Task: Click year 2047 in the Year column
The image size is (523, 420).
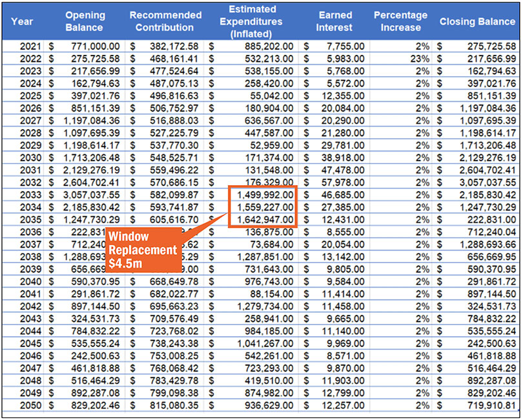Action: [31, 368]
